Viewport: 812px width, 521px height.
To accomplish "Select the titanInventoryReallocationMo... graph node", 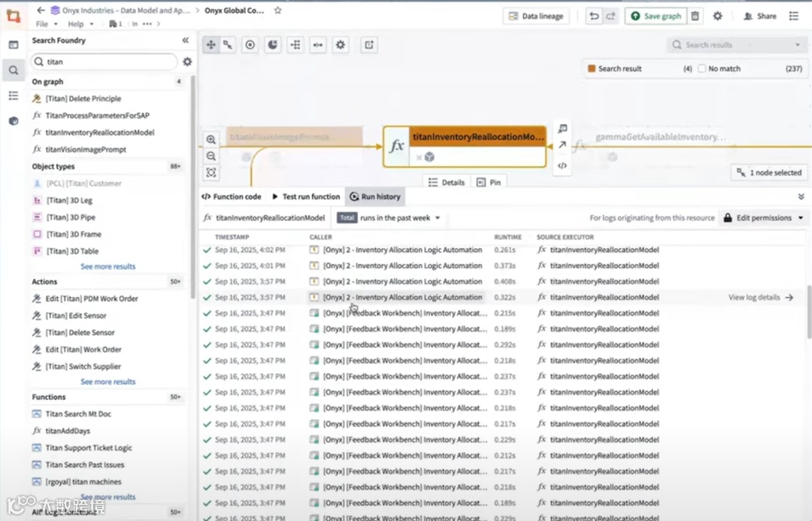I will [465, 147].
